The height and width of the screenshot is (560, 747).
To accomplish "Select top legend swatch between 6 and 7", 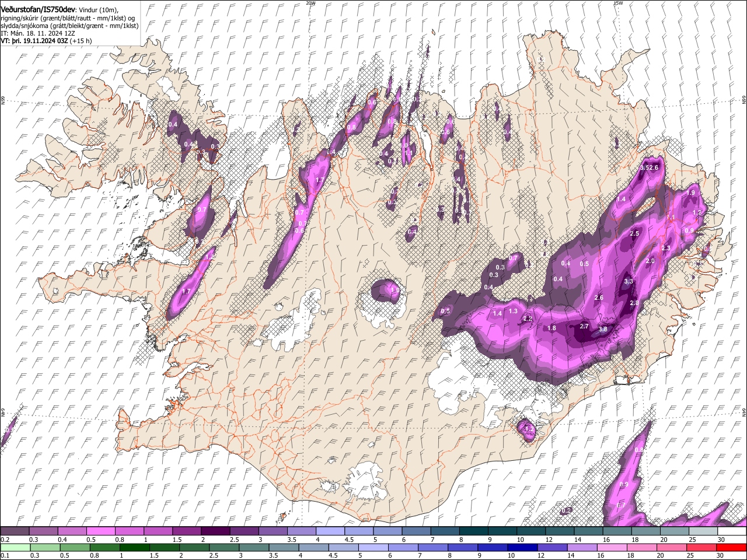I will tap(416, 531).
